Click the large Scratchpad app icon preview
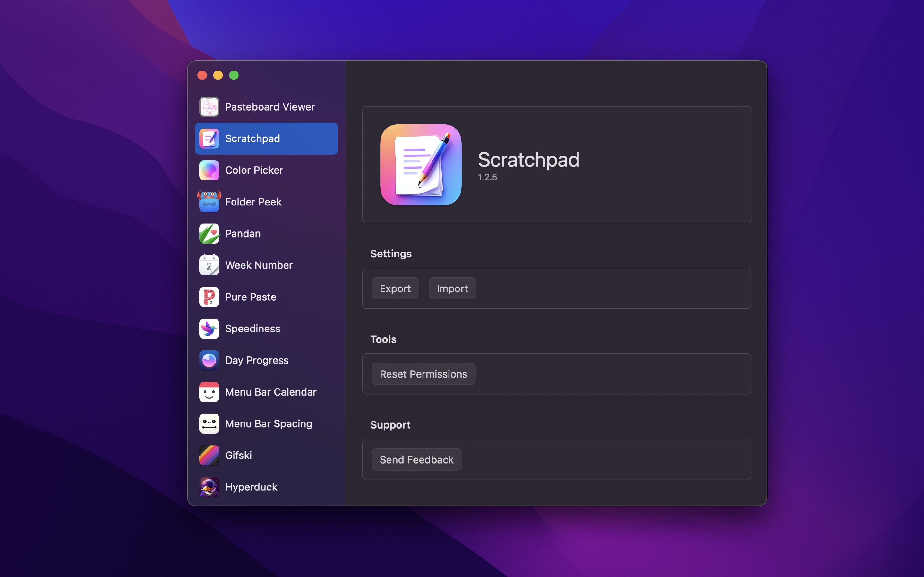The width and height of the screenshot is (924, 577). [421, 165]
